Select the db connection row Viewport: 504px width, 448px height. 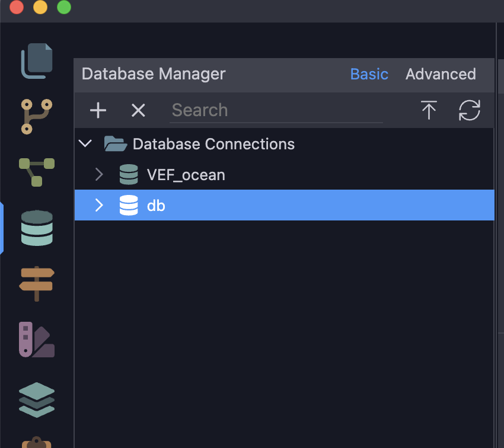(285, 205)
